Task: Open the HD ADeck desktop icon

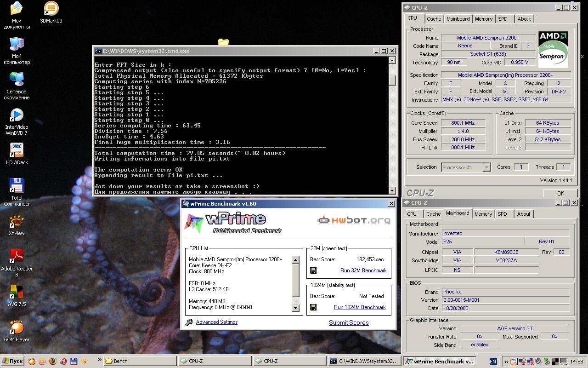Action: coord(17,154)
